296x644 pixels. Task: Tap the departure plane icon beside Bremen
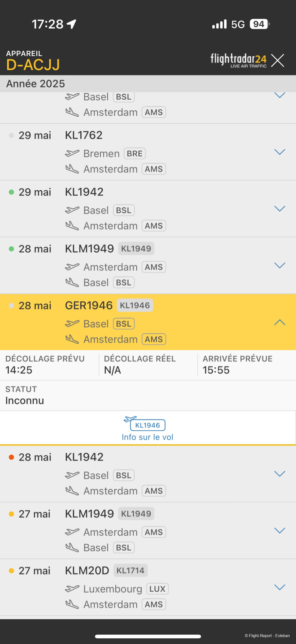72,153
